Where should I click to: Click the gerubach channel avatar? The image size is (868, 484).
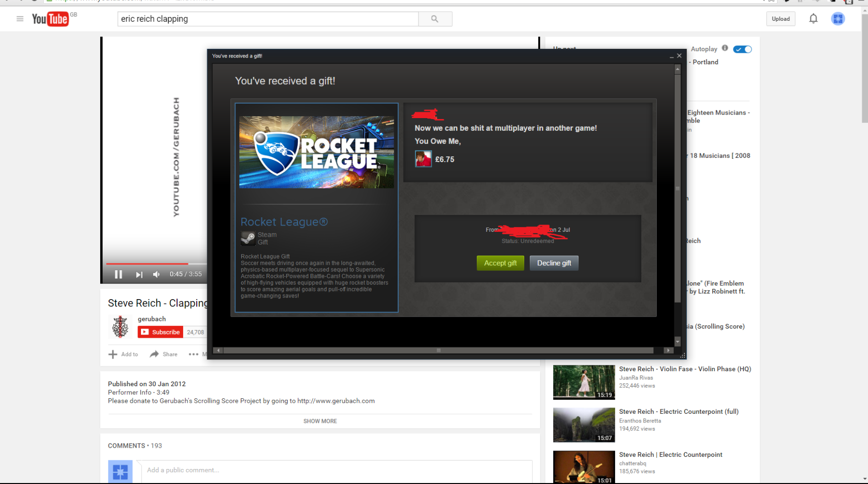coord(120,326)
